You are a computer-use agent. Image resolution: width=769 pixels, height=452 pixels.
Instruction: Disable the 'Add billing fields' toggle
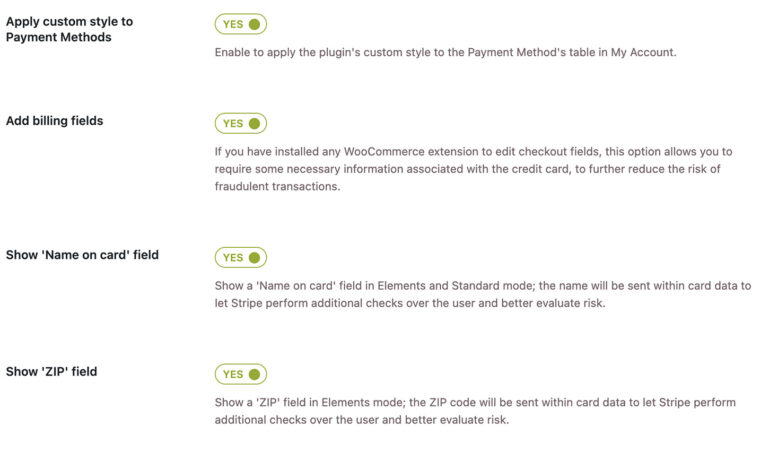coord(240,124)
